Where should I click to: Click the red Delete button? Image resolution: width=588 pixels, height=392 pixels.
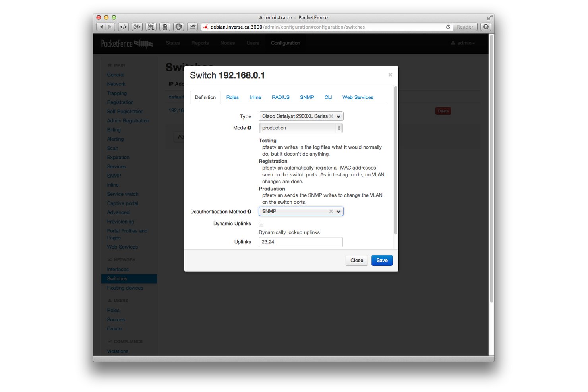pyautogui.click(x=443, y=111)
